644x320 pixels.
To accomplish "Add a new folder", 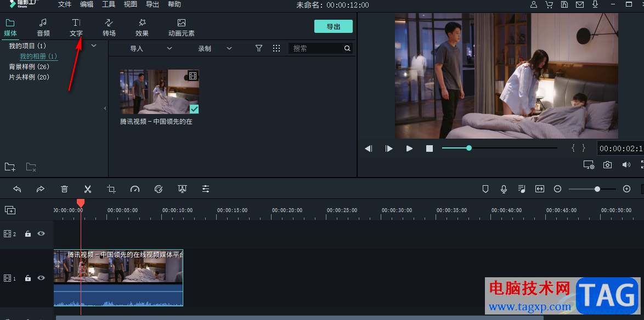I will point(10,167).
